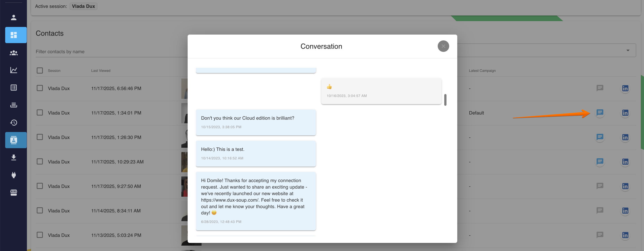Viewport: 644px width, 251px height.
Task: Click the conversation scrollbar thumb
Action: 445,100
